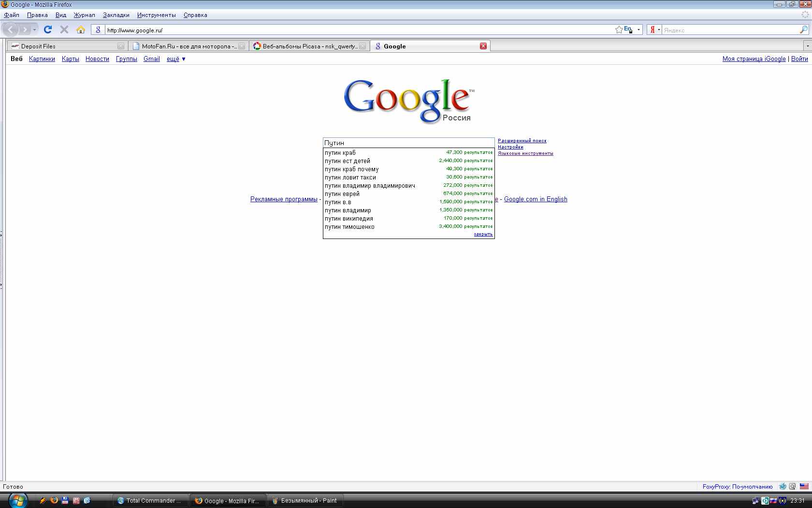This screenshot has width=812, height=508.
Task: Select suggestion 'путин википедия'
Action: coord(409,219)
